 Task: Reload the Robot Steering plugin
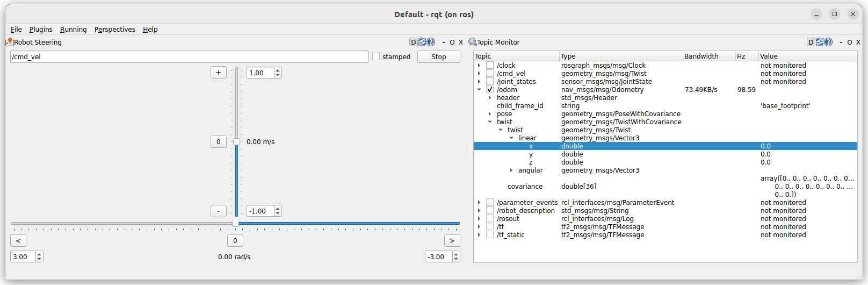tap(422, 42)
